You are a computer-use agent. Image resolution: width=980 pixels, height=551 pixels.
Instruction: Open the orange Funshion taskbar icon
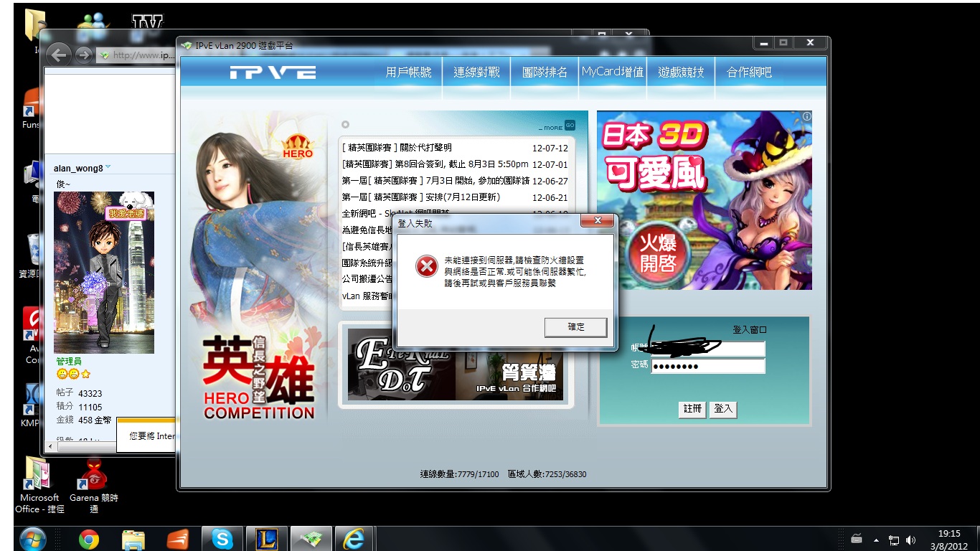pos(177,539)
